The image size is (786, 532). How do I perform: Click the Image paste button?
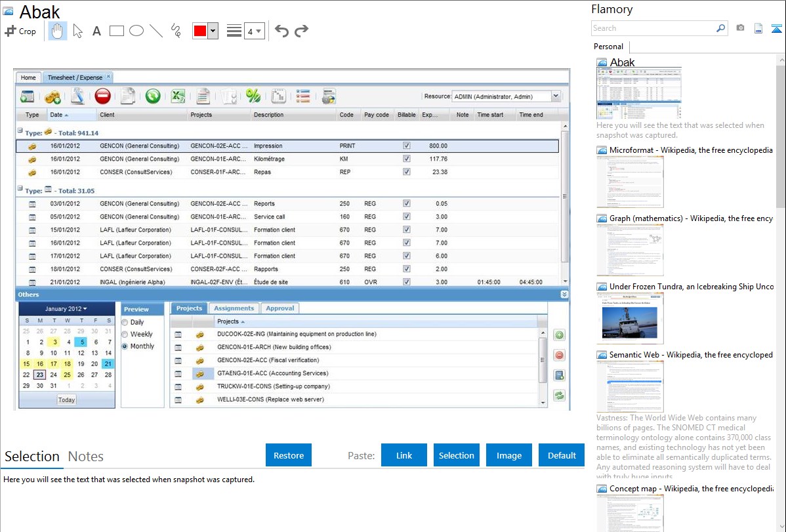(x=508, y=455)
